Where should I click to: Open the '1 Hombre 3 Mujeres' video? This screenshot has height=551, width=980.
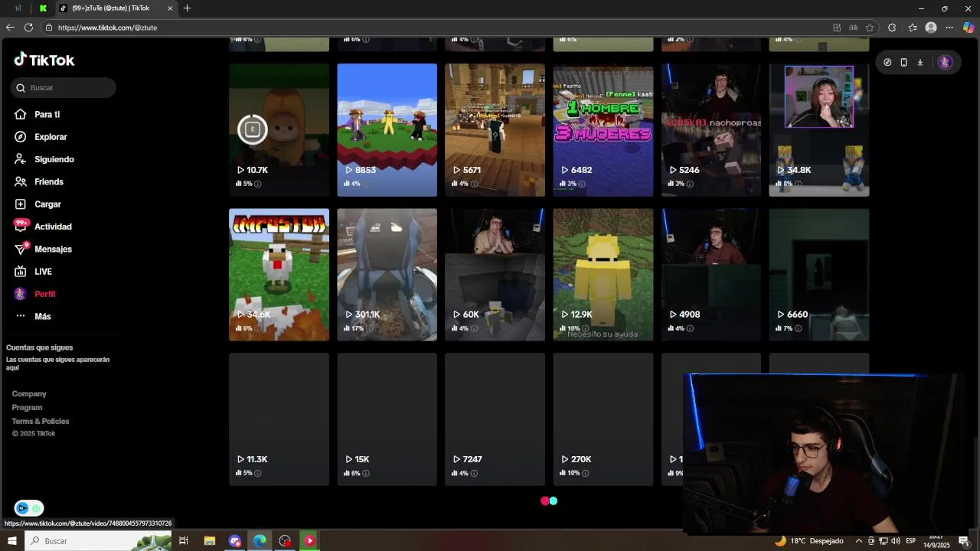pyautogui.click(x=603, y=129)
